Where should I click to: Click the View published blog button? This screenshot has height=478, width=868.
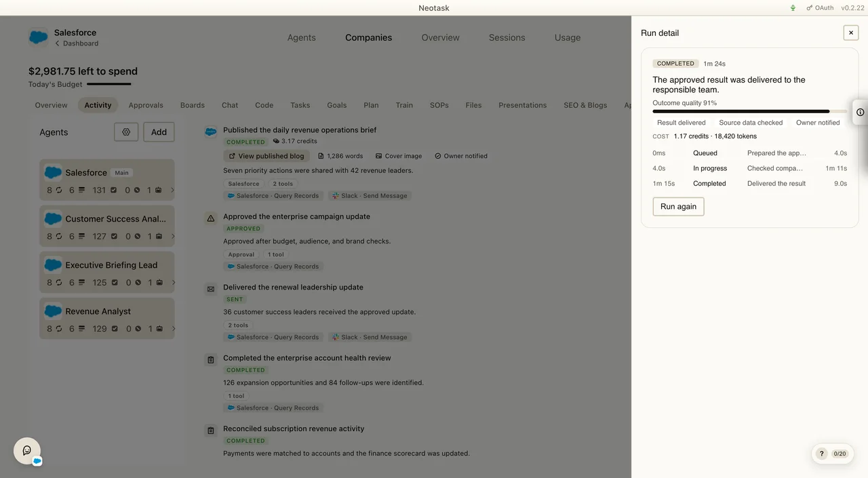(x=265, y=156)
